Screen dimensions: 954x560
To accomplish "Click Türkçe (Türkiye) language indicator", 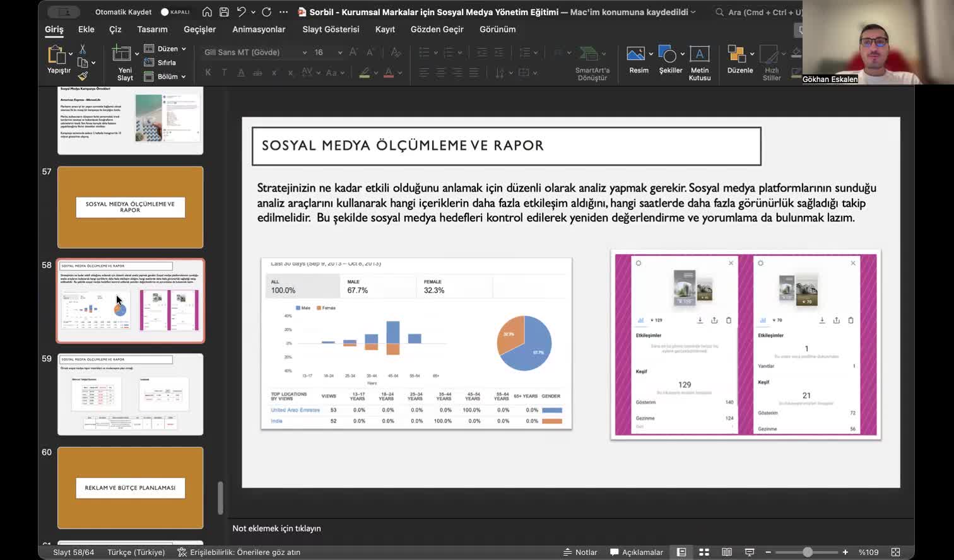I will coord(136,552).
